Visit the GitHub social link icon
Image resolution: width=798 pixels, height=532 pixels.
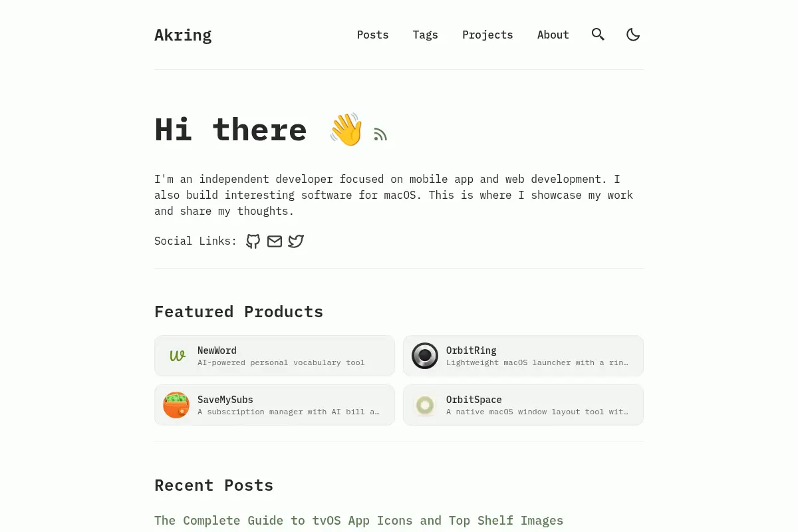pyautogui.click(x=253, y=241)
